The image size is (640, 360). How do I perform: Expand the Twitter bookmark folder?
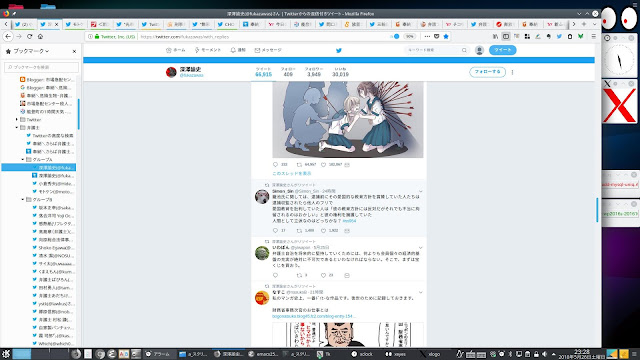(17, 120)
